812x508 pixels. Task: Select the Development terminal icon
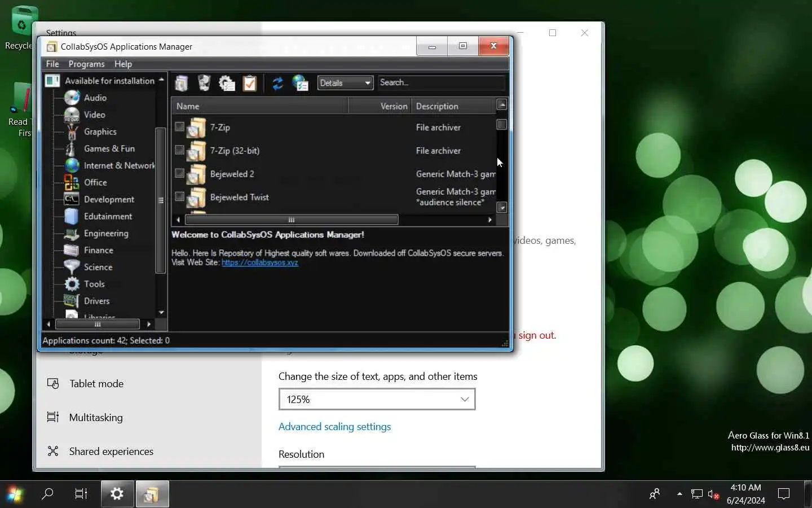click(x=72, y=199)
